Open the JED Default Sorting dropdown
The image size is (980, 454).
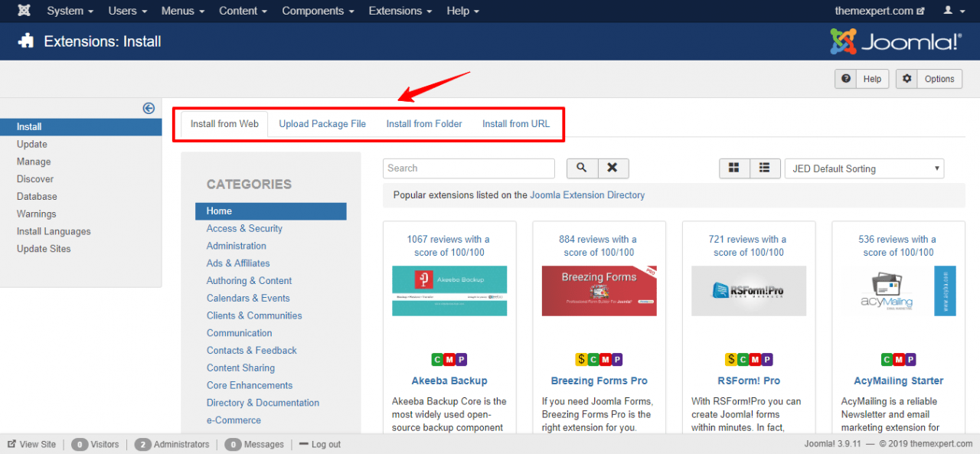click(x=864, y=168)
